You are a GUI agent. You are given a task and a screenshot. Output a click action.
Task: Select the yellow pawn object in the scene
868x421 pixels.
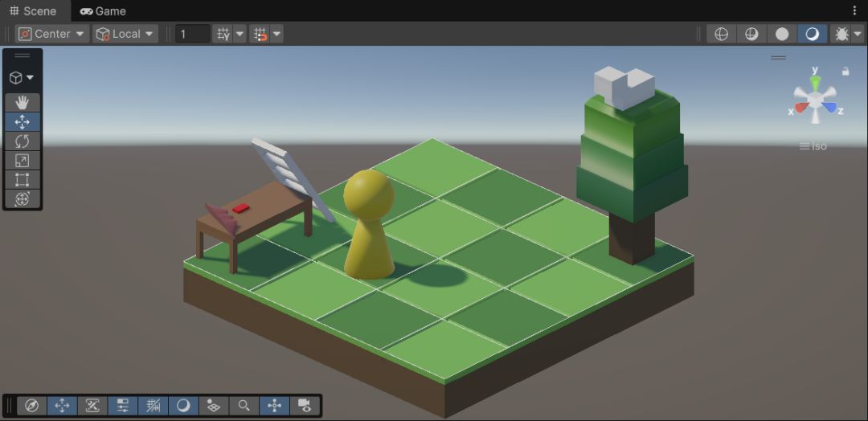click(x=369, y=224)
